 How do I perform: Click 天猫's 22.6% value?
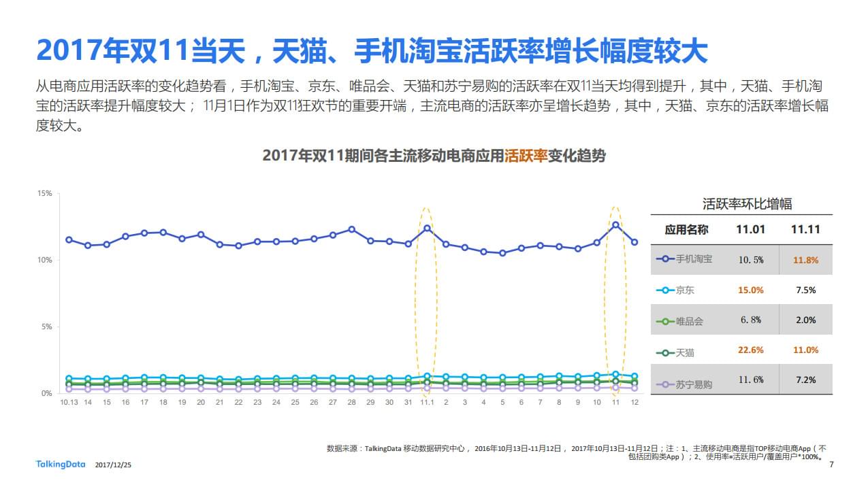tap(750, 350)
